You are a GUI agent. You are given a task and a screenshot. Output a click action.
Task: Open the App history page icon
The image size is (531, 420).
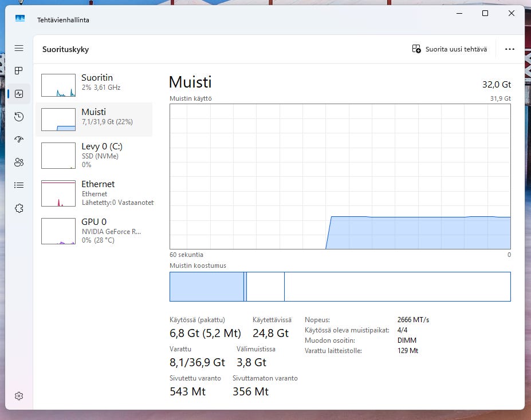(x=19, y=117)
